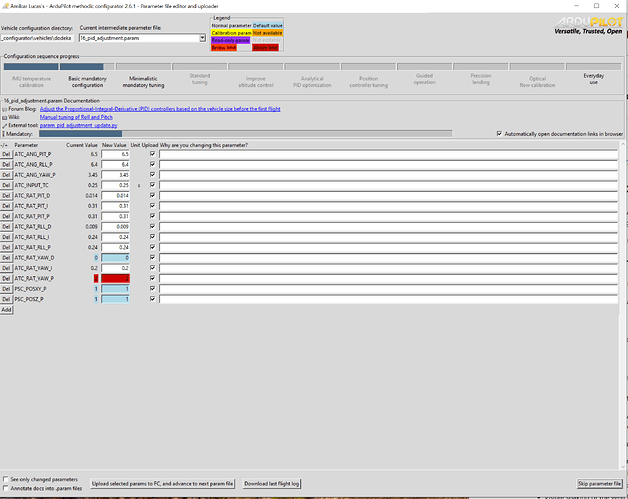628x499 pixels.
Task: Click the Add parameter button
Action: 6,310
